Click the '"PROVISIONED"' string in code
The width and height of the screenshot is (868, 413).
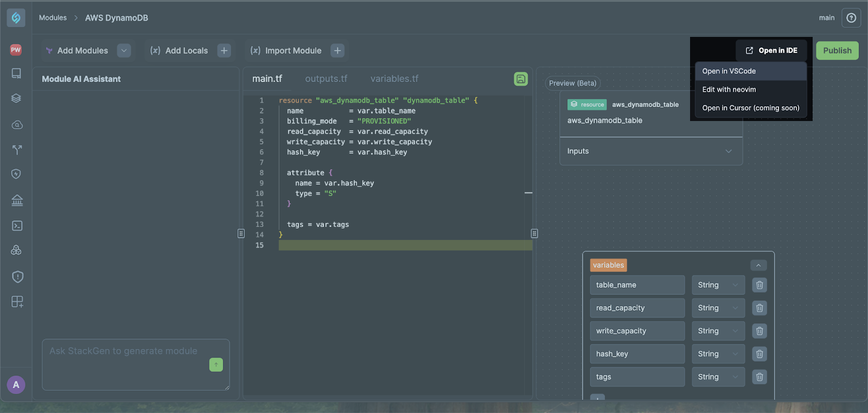pos(384,121)
